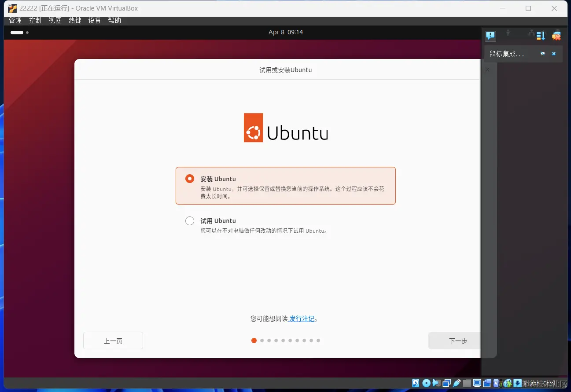571x392 pixels.
Task: Minimize the VirtualBox window
Action: pos(503,8)
